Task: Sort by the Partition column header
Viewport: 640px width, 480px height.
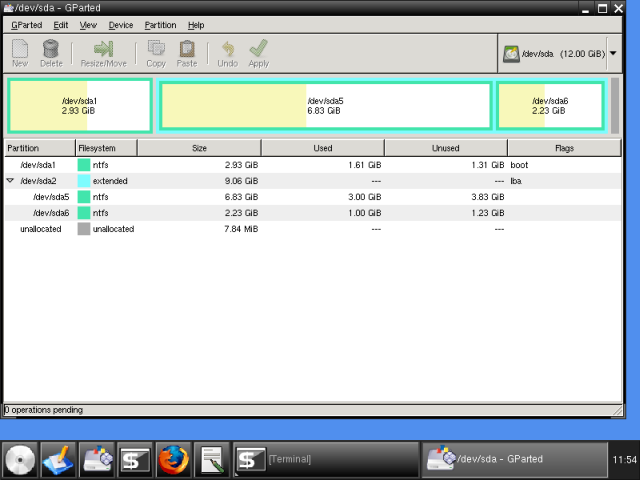Action: tap(40, 148)
